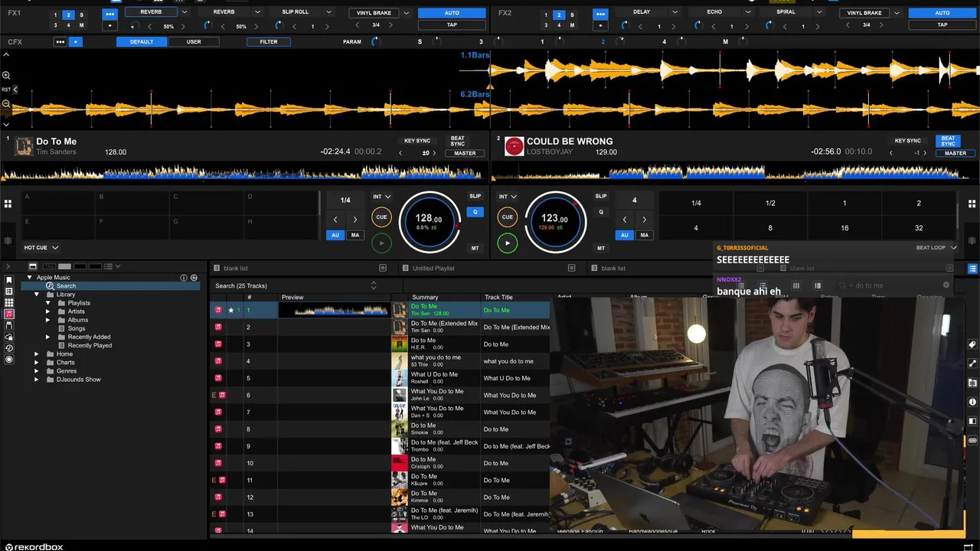980x551 pixels.
Task: Collapse the Library tree node
Action: coord(37,295)
